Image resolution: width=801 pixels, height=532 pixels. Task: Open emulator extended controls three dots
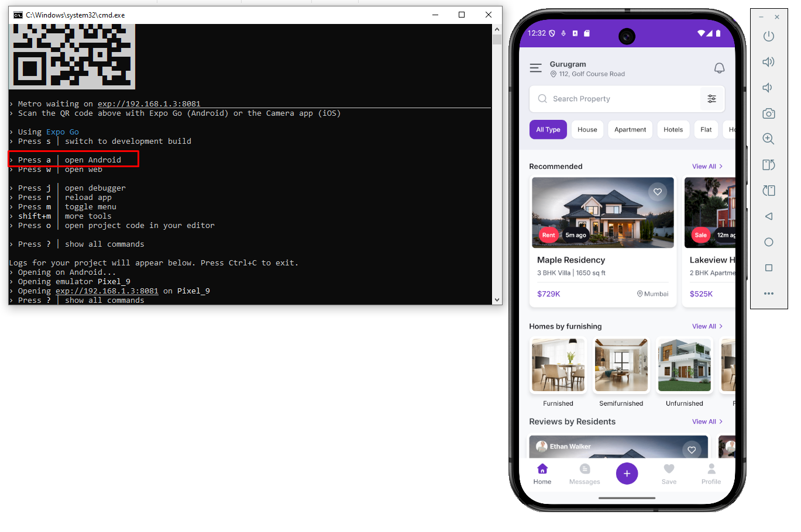pyautogui.click(x=768, y=293)
